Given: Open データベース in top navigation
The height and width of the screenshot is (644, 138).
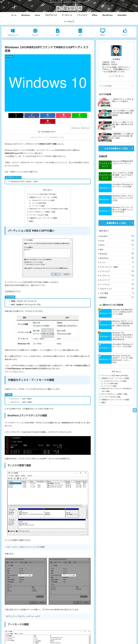Looking at the screenshot, I should [x=67, y=15].
